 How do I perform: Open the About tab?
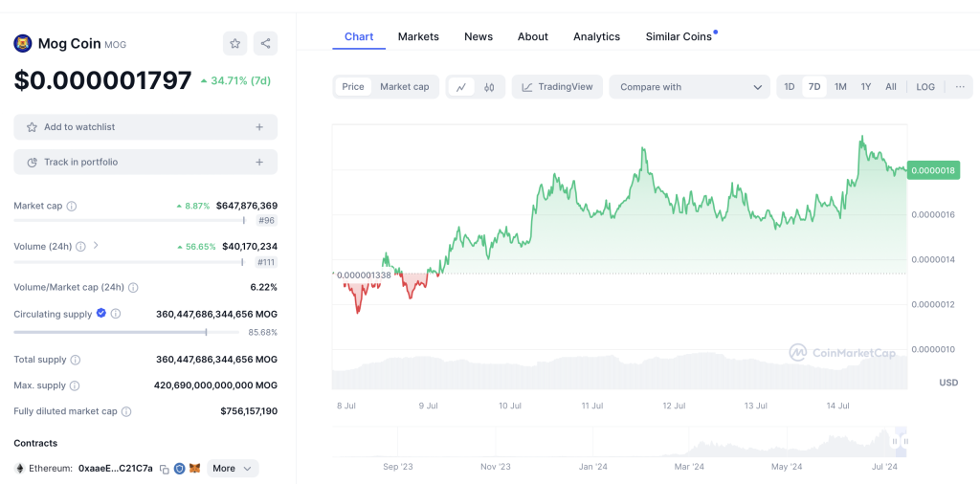[x=532, y=37]
